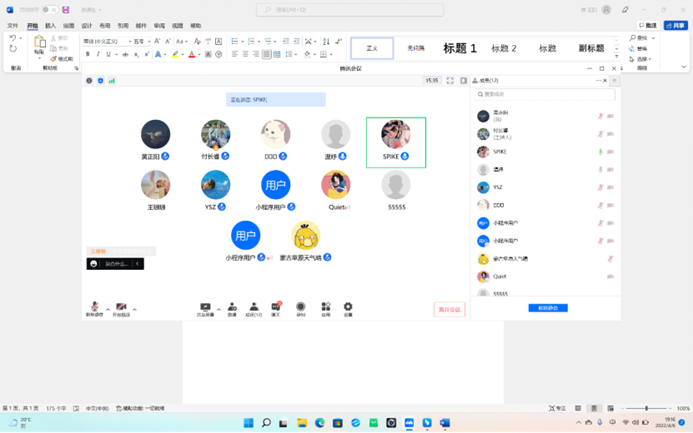Click Quiet row in members list
The image size is (693, 433).
tap(545, 277)
